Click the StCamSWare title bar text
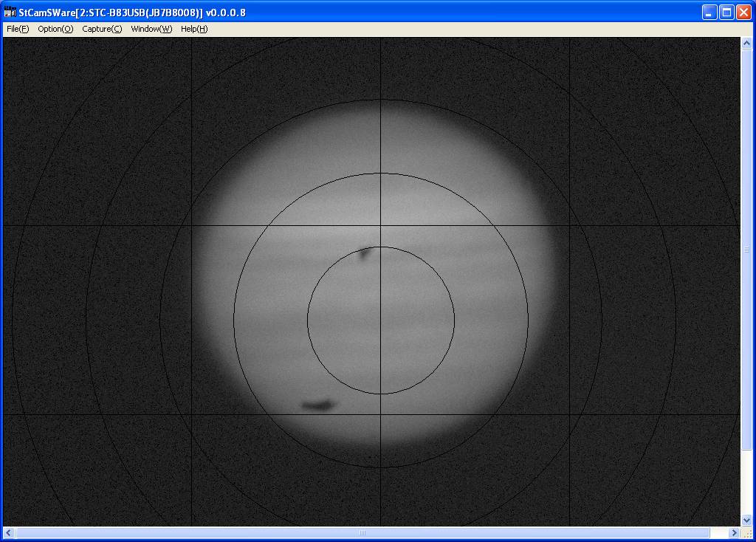The image size is (756, 542). tap(132, 13)
